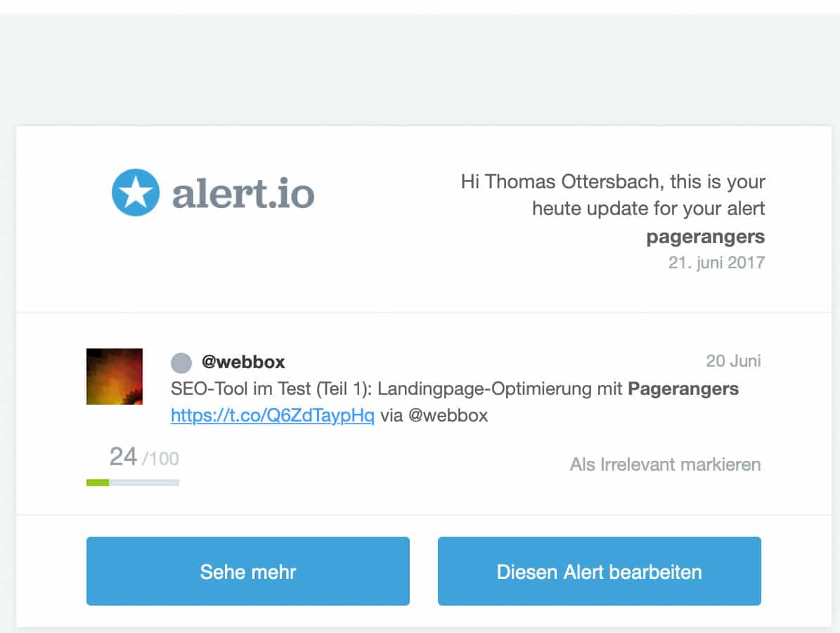The height and width of the screenshot is (633, 840).
Task: Open the @webbox profile avatar image
Action: click(x=114, y=377)
